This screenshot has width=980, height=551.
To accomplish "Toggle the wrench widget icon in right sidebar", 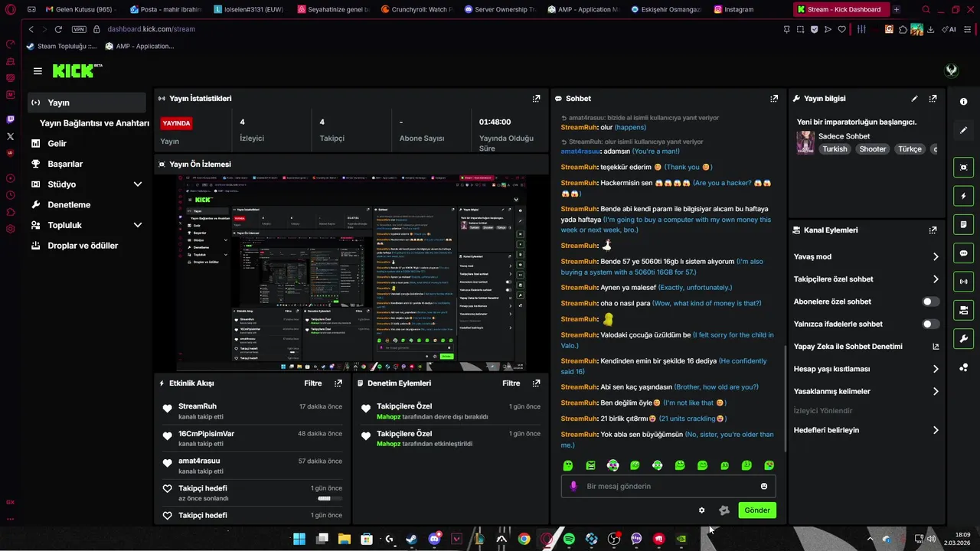I will 963,339.
